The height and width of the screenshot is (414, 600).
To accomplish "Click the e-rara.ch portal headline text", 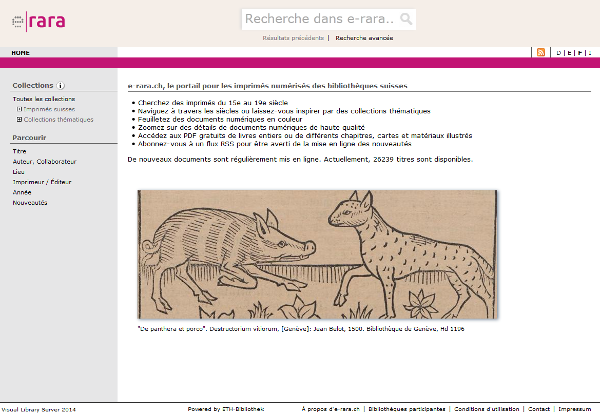I will [x=267, y=86].
